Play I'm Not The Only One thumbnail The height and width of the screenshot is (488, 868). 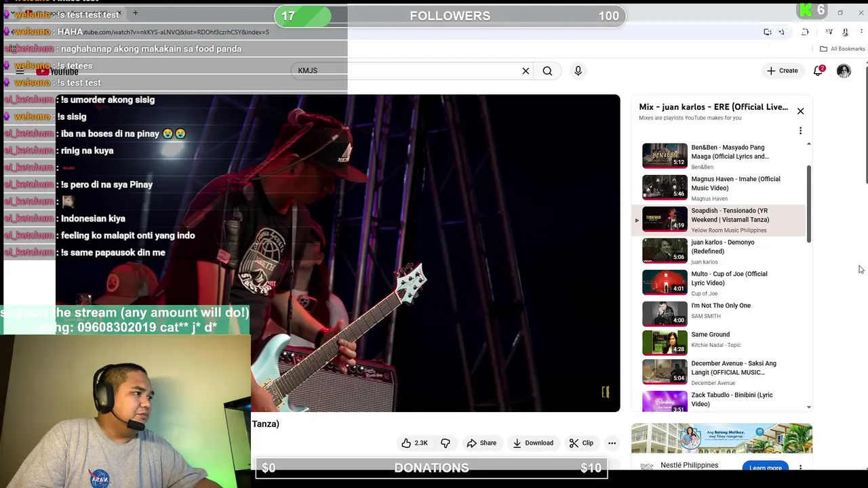tap(665, 314)
